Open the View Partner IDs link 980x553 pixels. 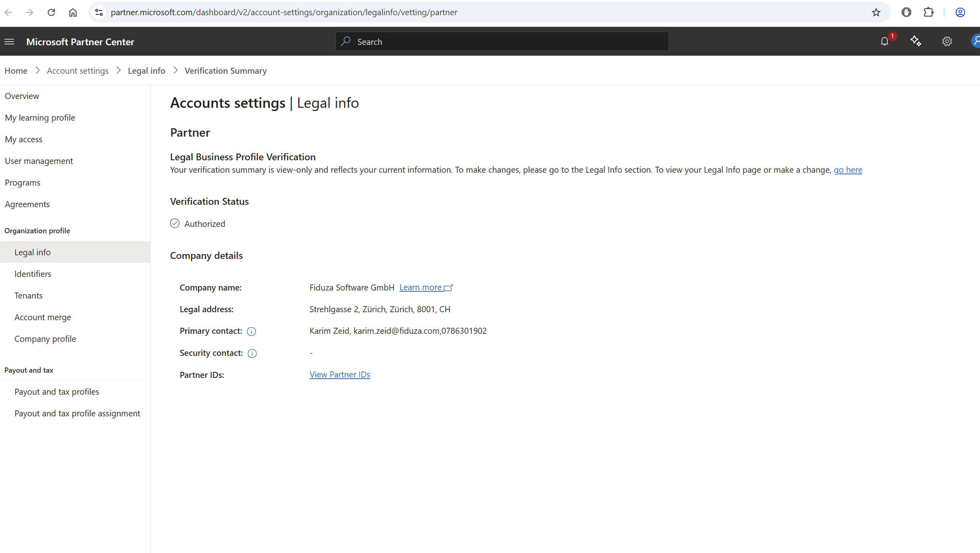pyautogui.click(x=339, y=375)
